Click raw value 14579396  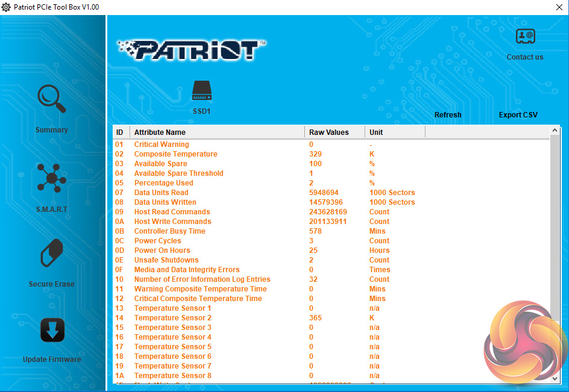[x=326, y=202]
